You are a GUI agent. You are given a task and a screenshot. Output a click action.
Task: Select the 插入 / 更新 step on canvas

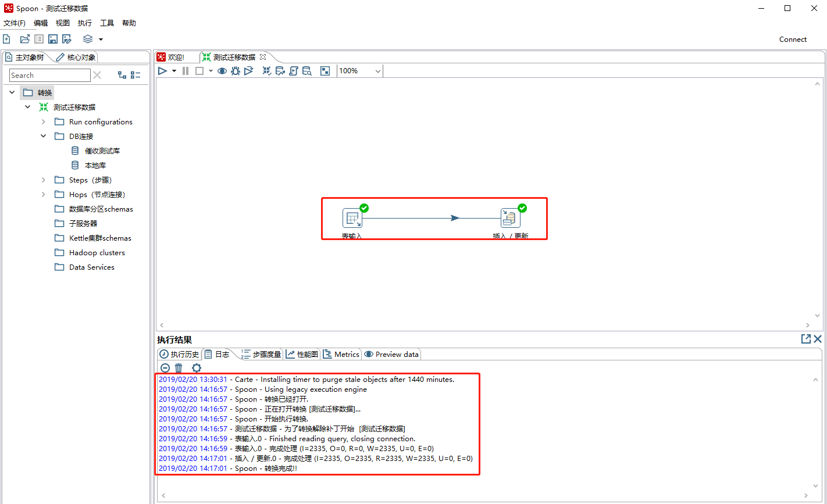click(510, 219)
